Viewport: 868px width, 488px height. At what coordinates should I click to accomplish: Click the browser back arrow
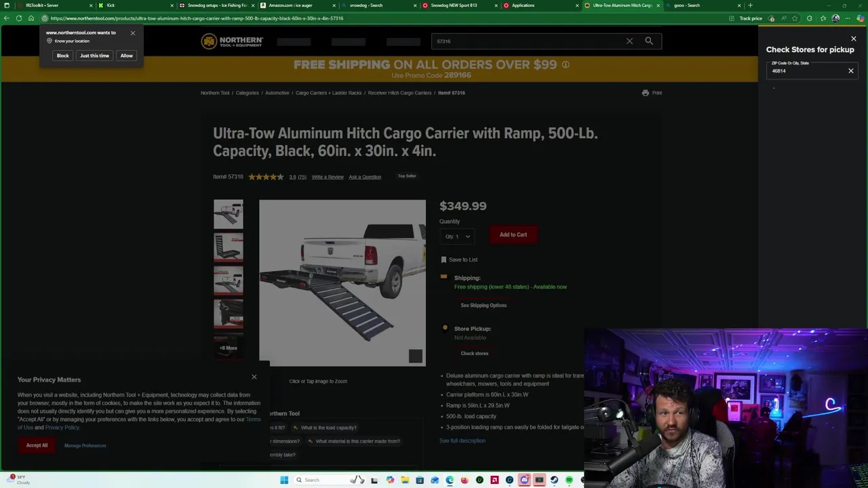(7, 18)
